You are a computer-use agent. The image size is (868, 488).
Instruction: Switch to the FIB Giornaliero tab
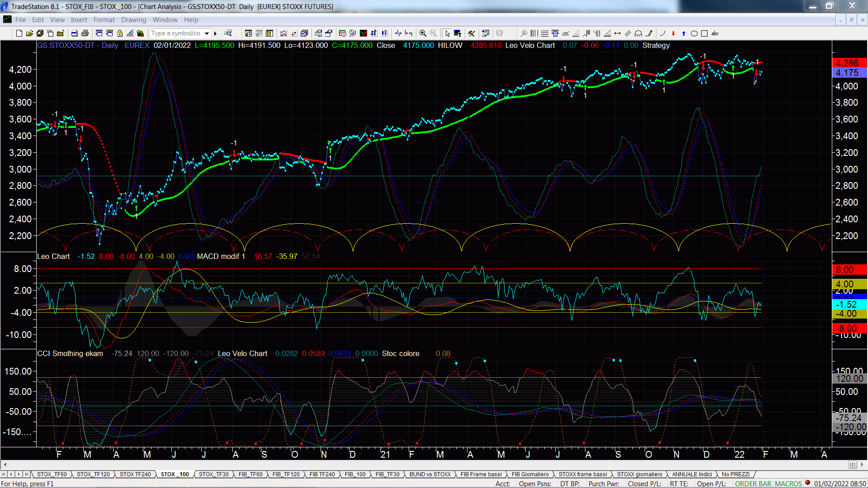click(530, 474)
